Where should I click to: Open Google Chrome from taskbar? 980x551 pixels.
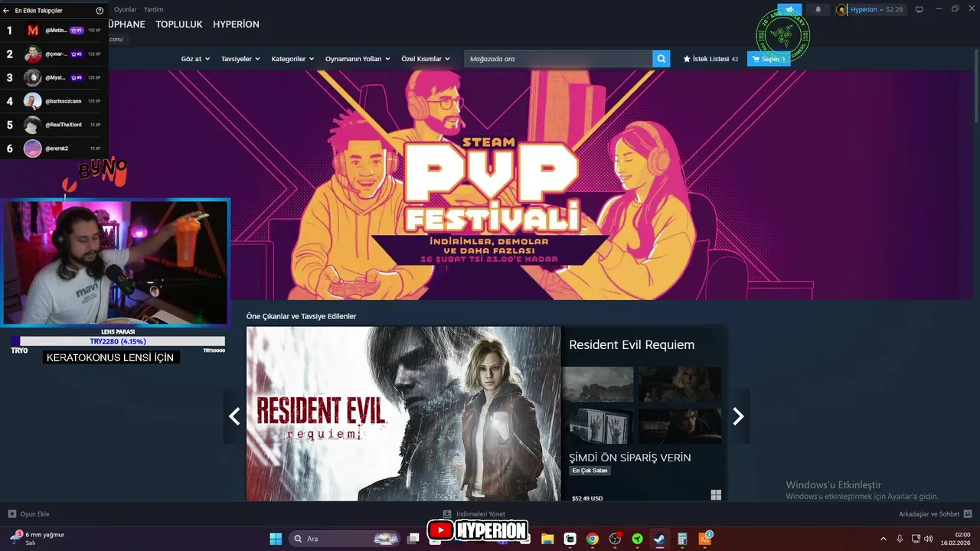click(592, 539)
